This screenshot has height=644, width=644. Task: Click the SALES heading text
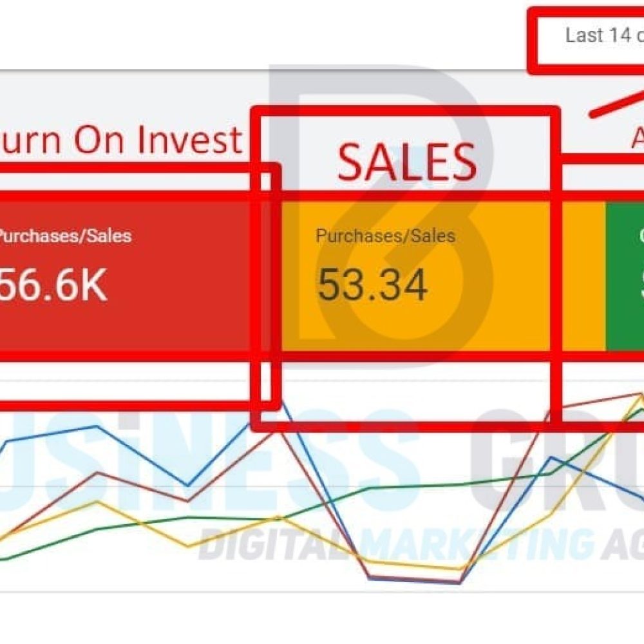click(406, 162)
